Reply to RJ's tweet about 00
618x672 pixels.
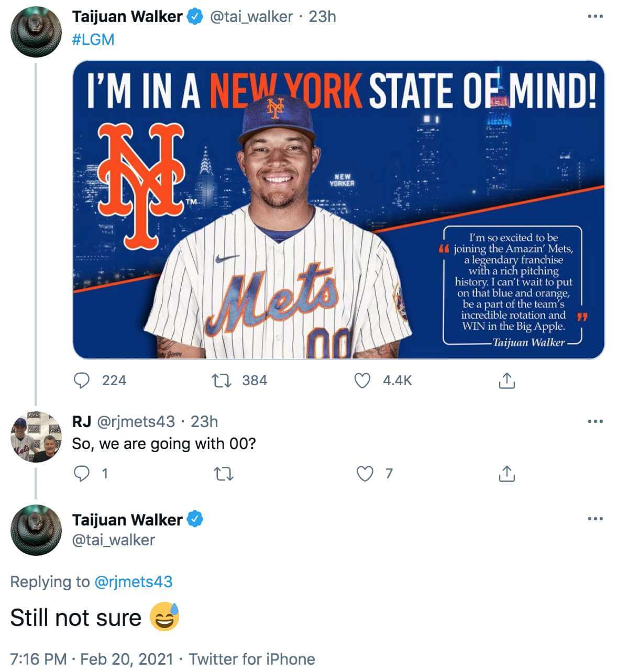pos(81,474)
